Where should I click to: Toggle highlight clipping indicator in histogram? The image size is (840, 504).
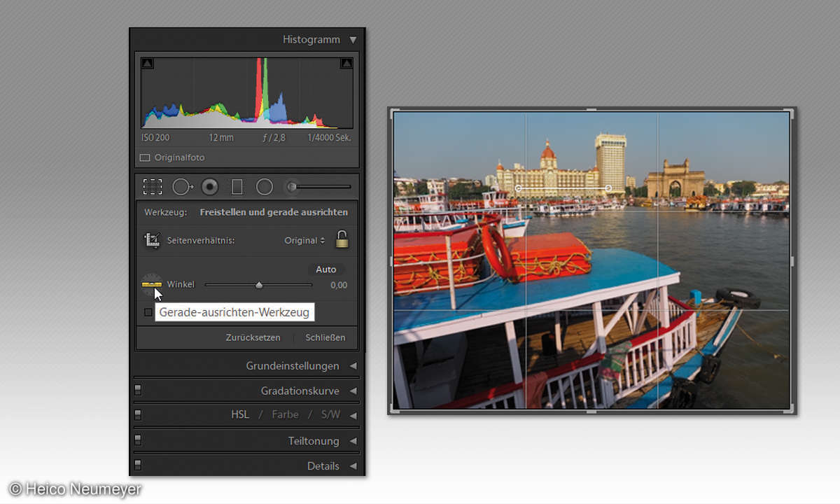pos(346,64)
